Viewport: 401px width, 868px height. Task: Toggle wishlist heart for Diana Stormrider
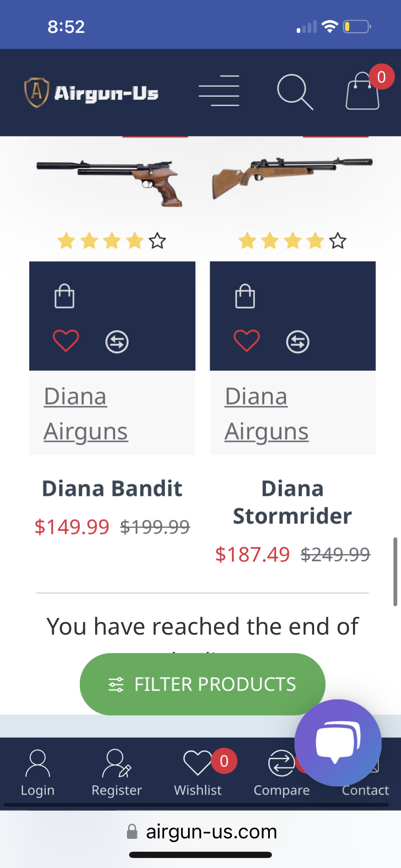tap(246, 341)
